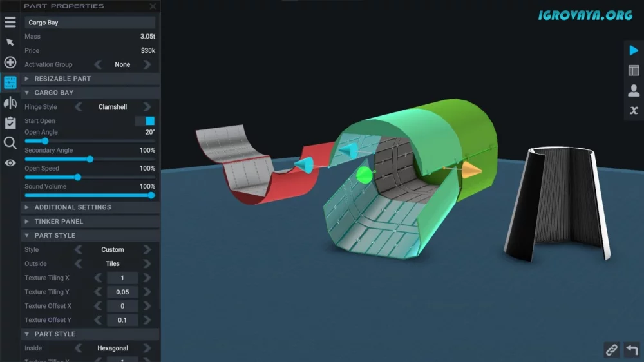The width and height of the screenshot is (644, 362).
Task: Click the chain link icon
Action: pos(611,350)
